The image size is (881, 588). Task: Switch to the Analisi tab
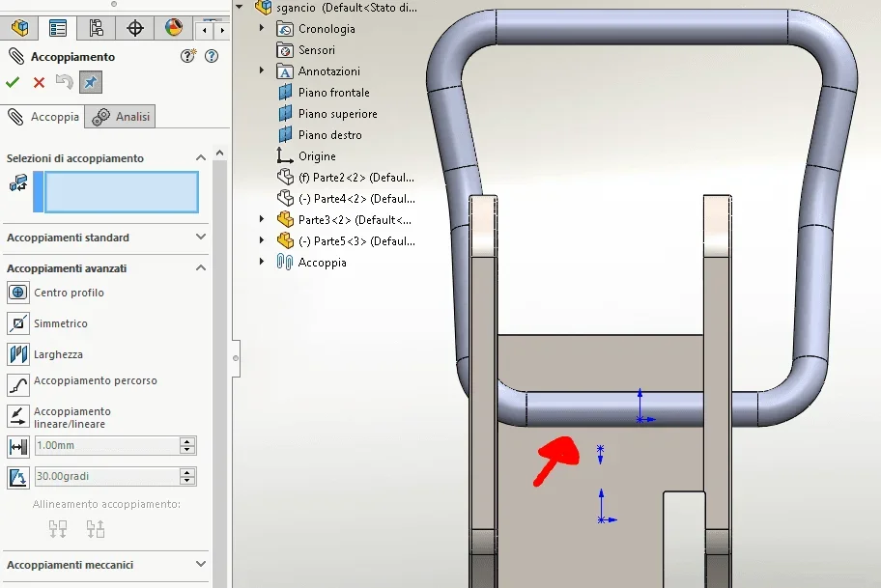121,117
